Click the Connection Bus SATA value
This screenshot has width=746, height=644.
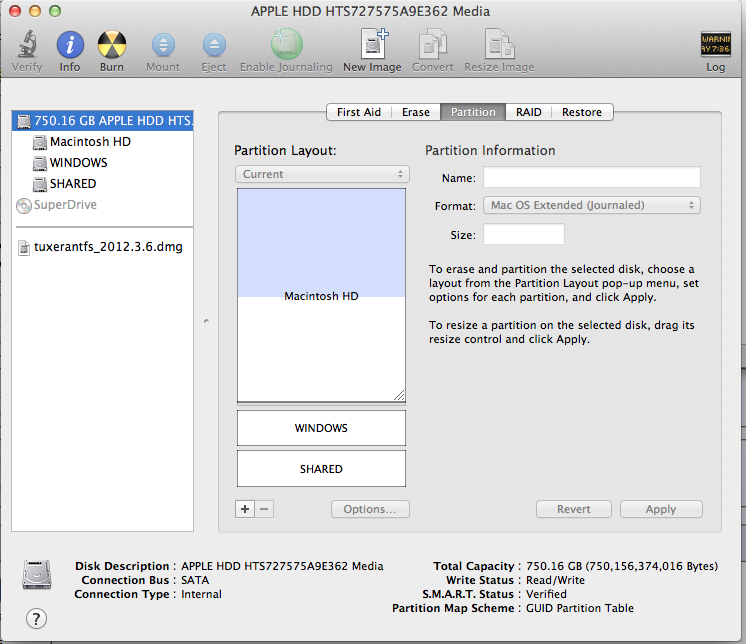point(195,580)
